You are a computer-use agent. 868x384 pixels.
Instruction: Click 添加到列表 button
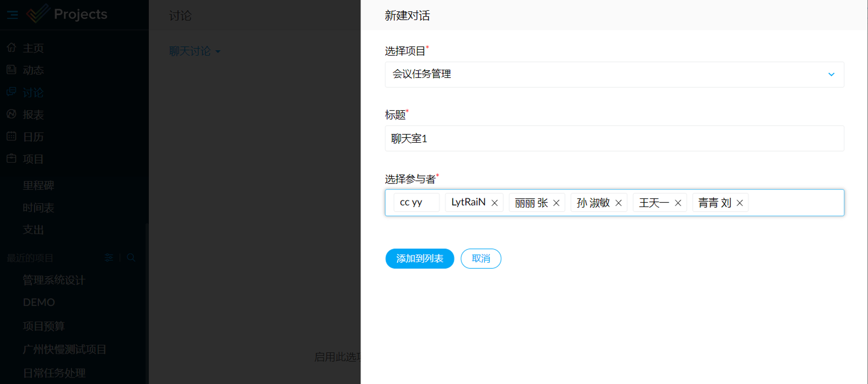pyautogui.click(x=419, y=259)
